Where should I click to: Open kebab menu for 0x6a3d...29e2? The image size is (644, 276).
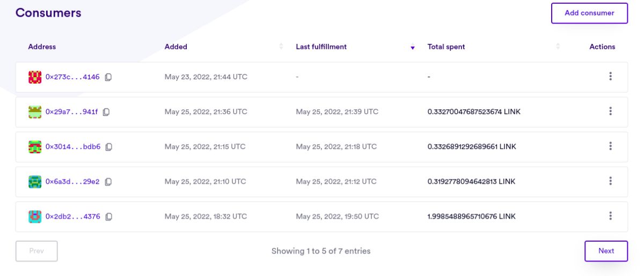point(610,181)
